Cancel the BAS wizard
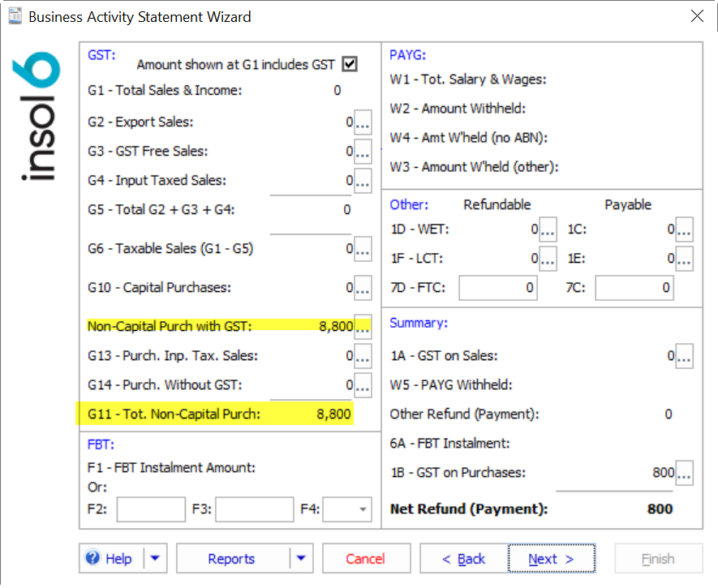Screen dimensions: 718x588 366,559
